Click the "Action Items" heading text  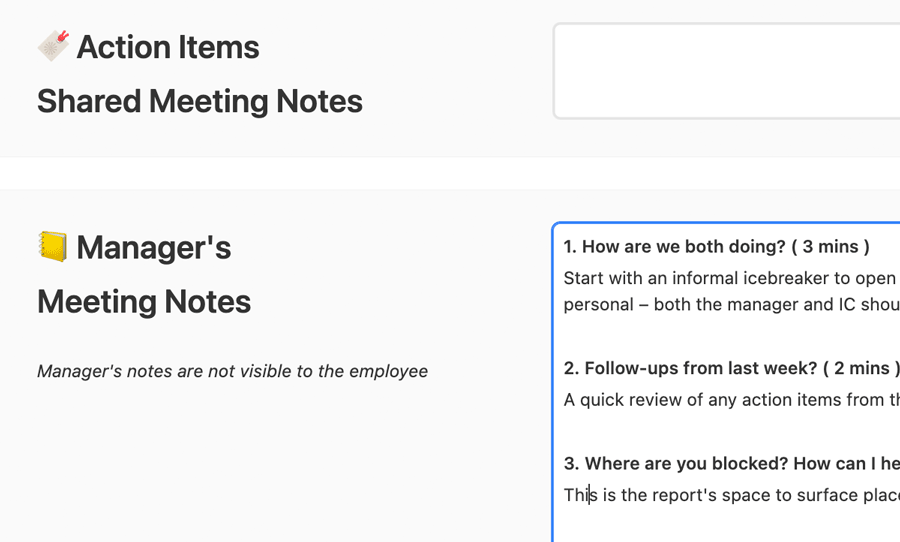[167, 47]
